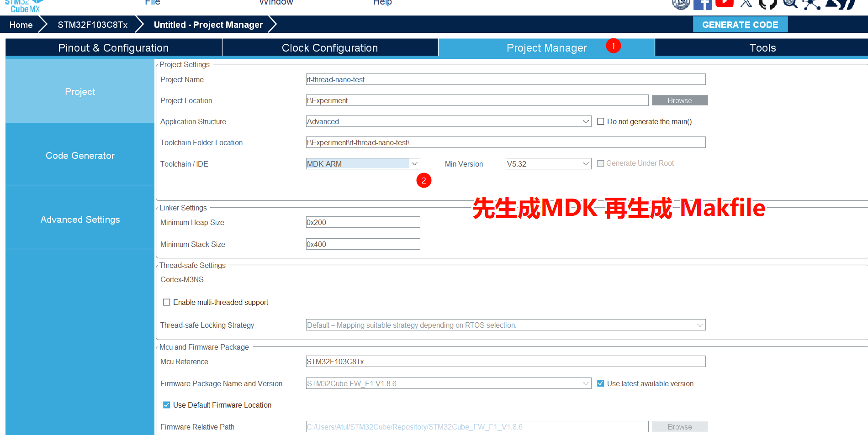Go to Home breadcrumb
The height and width of the screenshot is (435, 868).
point(21,25)
